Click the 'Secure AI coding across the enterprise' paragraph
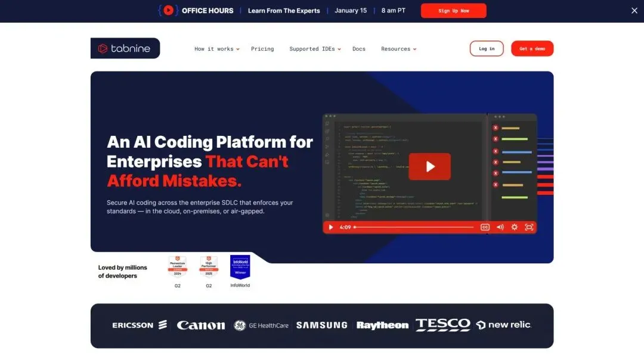Image resolution: width=644 pixels, height=354 pixels. click(200, 207)
